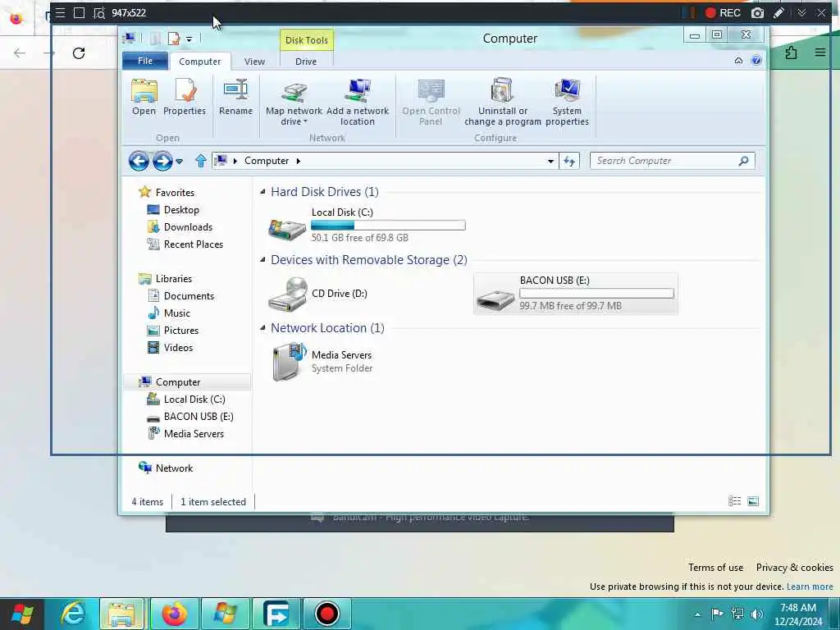The height and width of the screenshot is (630, 840).
Task: Click the magnifier in Search Computer box
Action: pyautogui.click(x=743, y=161)
